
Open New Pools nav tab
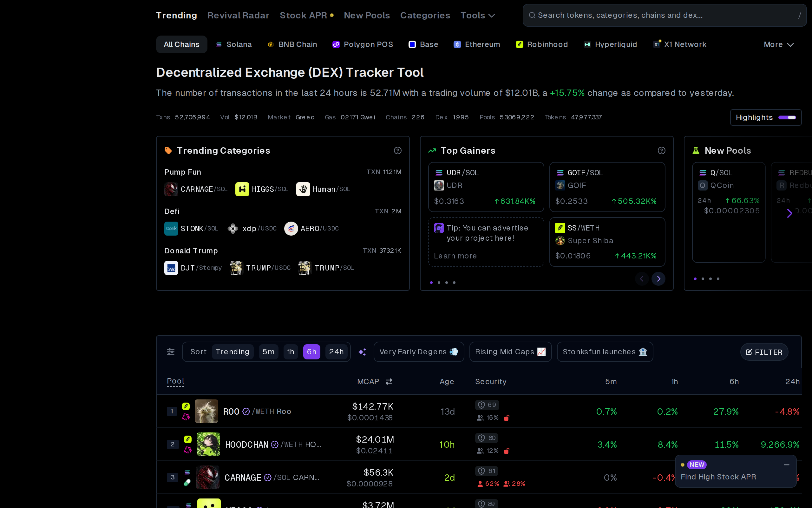coord(366,15)
